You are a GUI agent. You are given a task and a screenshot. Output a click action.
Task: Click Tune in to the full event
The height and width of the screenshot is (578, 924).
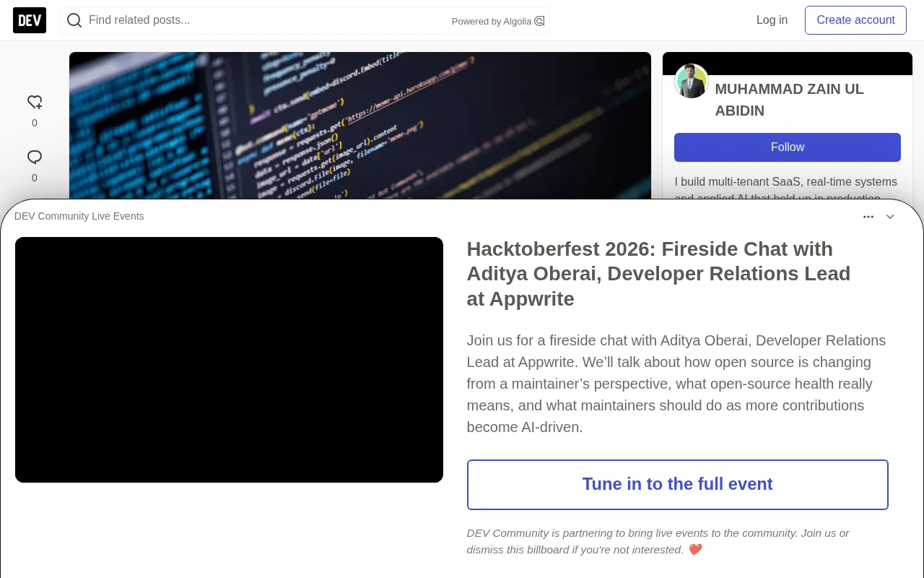[x=678, y=485]
